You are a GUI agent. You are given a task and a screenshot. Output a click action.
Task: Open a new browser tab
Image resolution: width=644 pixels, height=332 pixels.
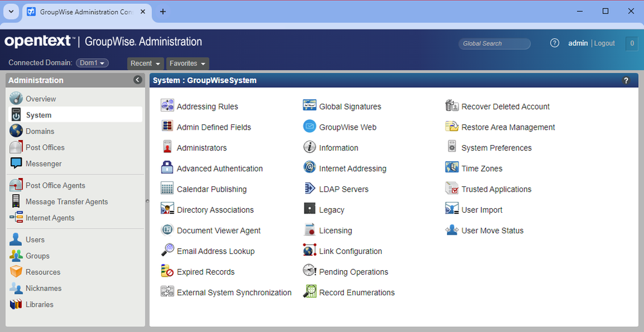click(x=163, y=12)
